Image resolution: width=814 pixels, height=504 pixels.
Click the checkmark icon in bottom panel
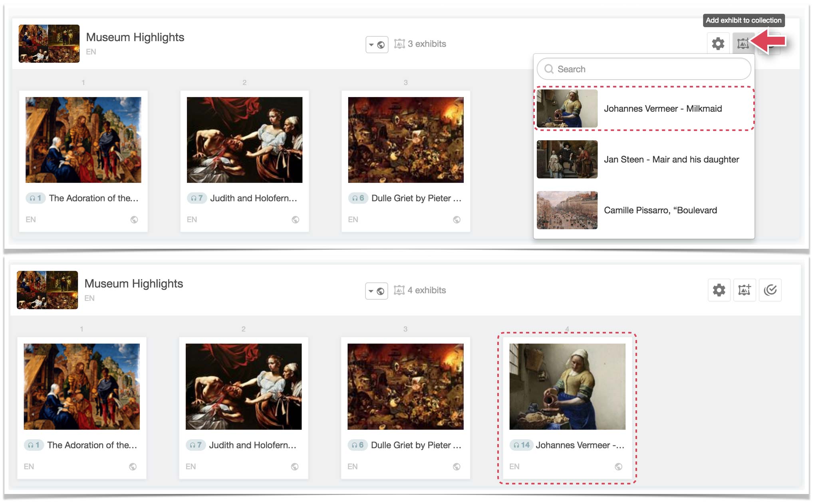click(770, 290)
